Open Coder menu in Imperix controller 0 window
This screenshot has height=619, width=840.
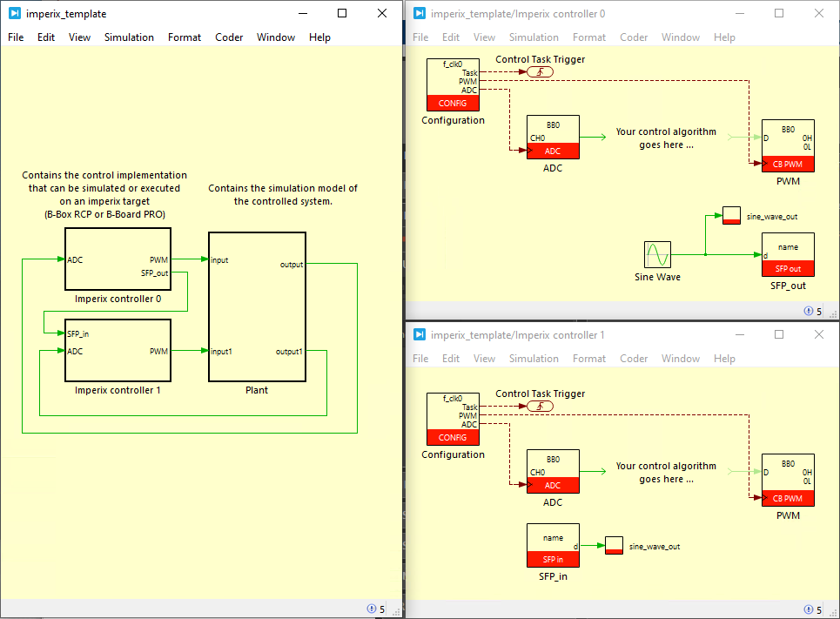point(634,37)
